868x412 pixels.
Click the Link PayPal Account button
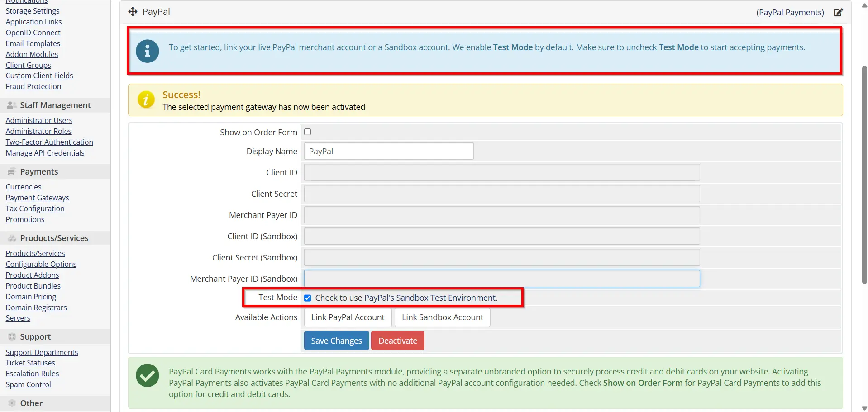348,317
